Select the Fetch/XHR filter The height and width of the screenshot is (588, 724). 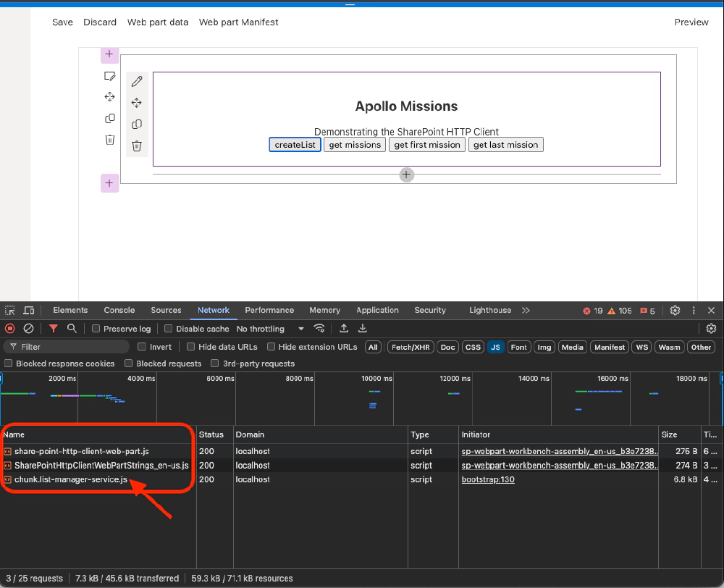[x=411, y=347]
